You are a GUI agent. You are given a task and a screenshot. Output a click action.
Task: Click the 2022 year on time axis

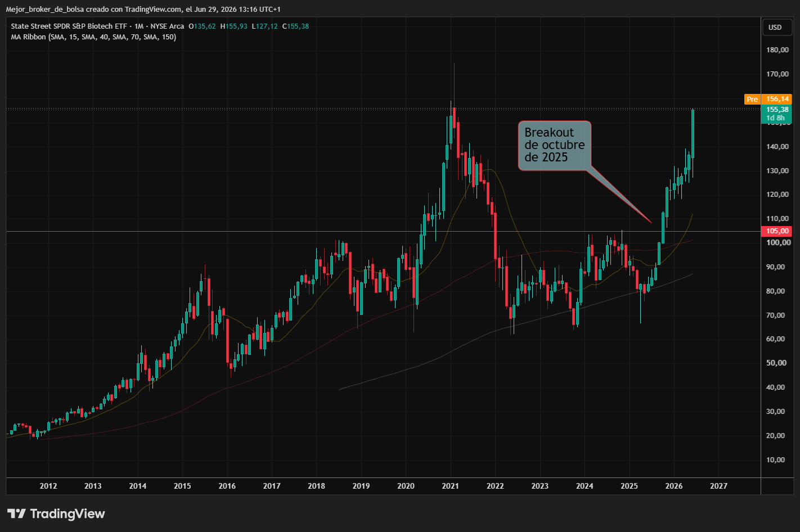pyautogui.click(x=495, y=486)
